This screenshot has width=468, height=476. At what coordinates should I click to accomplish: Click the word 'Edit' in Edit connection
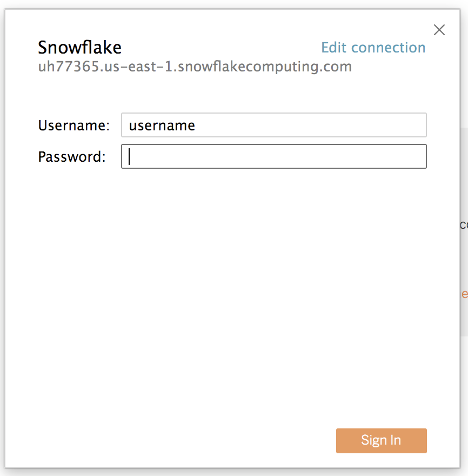click(x=333, y=48)
